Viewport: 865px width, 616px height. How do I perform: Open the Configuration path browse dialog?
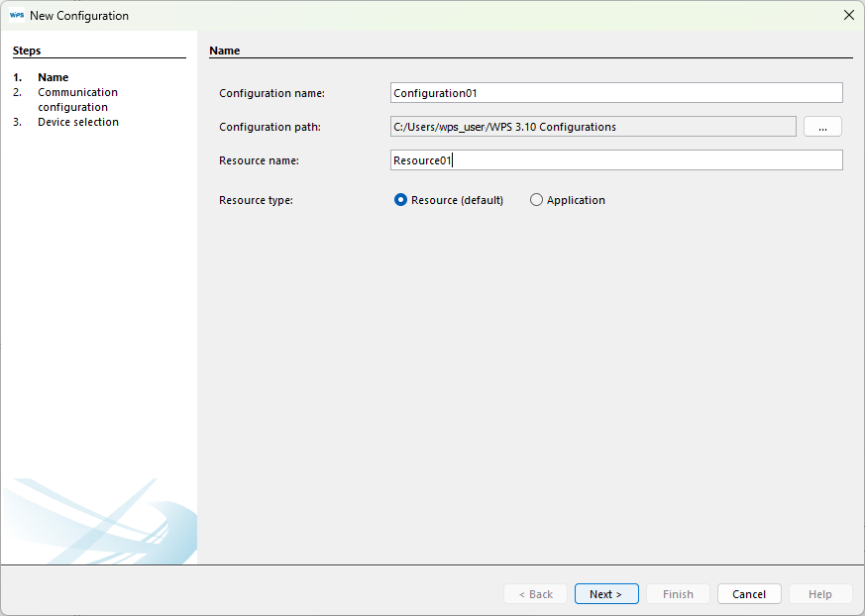pyautogui.click(x=822, y=126)
